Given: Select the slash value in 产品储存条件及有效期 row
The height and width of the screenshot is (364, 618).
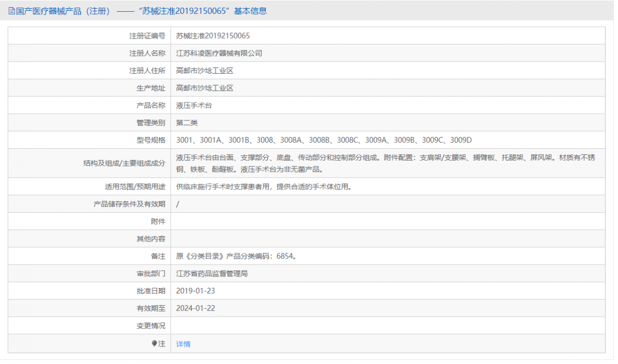Looking at the screenshot, I should pos(178,204).
